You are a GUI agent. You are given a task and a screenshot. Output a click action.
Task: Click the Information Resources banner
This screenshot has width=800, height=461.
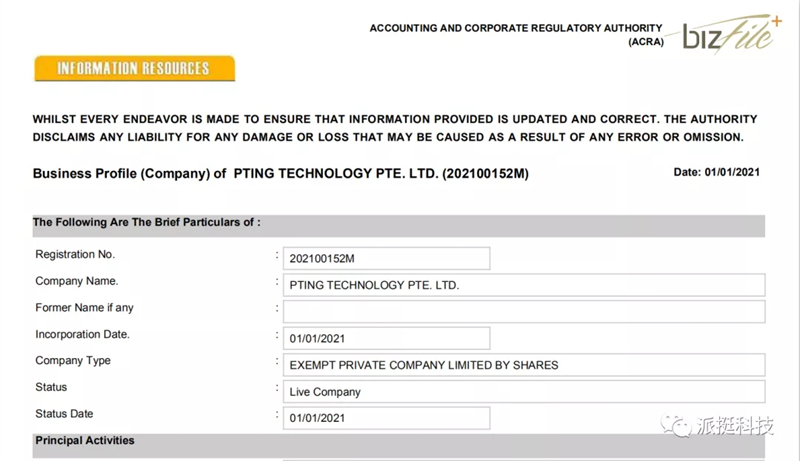134,69
